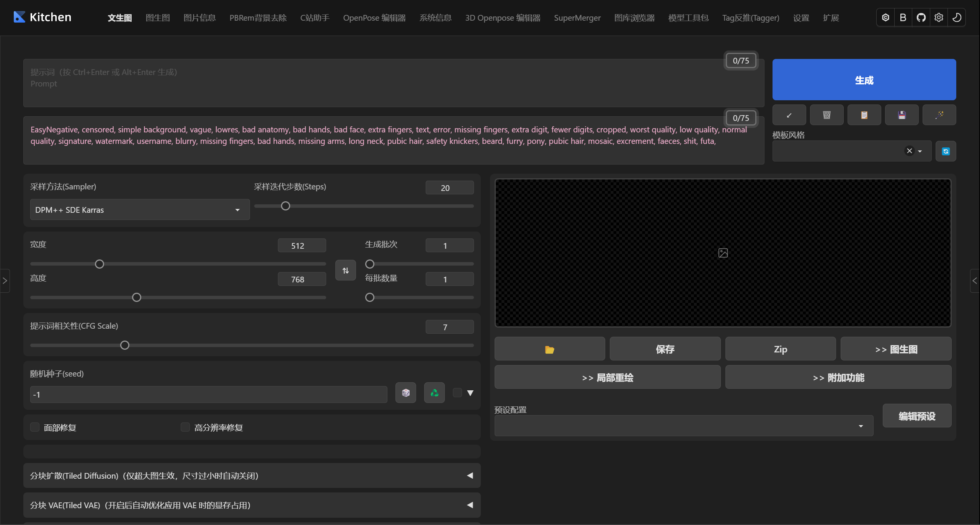This screenshot has width=980, height=525.
Task: Switch to the 图生图 tab
Action: tap(158, 18)
